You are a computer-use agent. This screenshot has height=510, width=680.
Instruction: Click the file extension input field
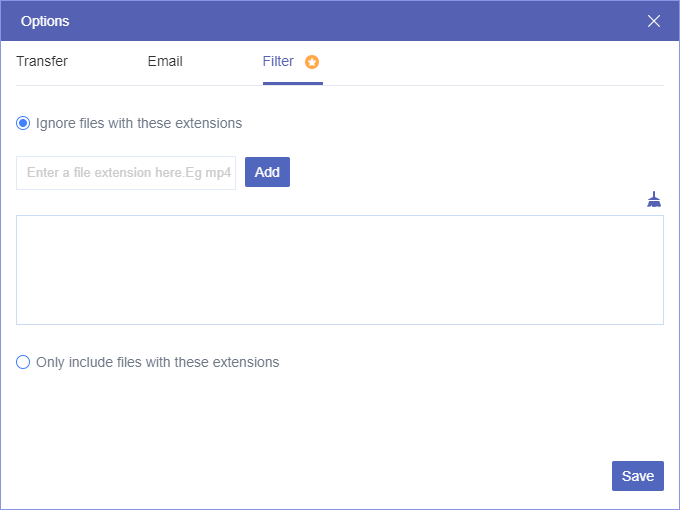pos(126,173)
